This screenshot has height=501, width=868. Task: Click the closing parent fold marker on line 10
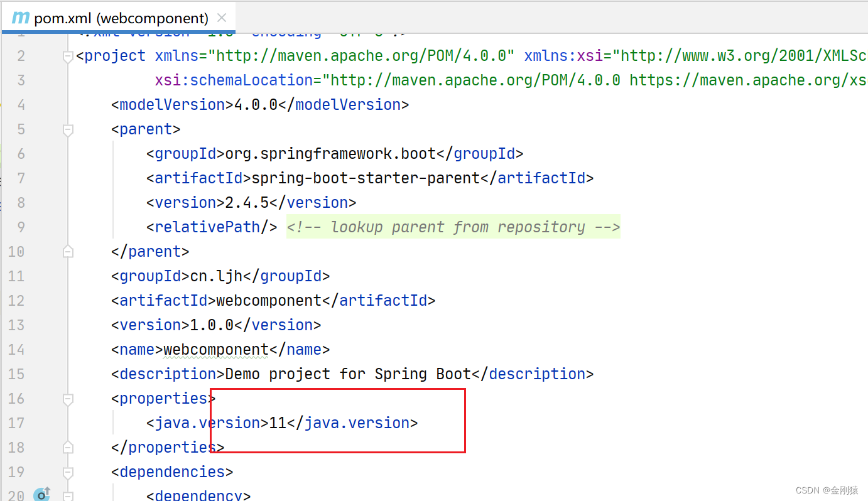click(x=68, y=252)
